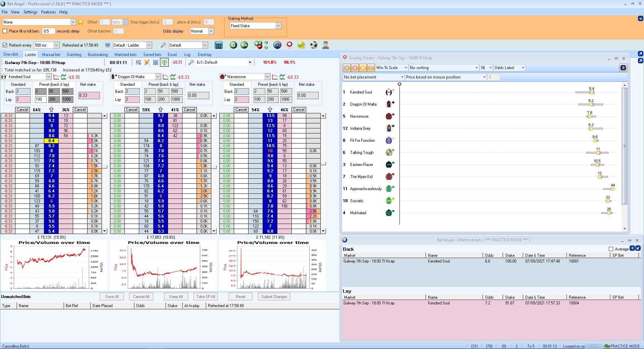
Task: Switch to Manual bet tab
Action: (x=51, y=55)
